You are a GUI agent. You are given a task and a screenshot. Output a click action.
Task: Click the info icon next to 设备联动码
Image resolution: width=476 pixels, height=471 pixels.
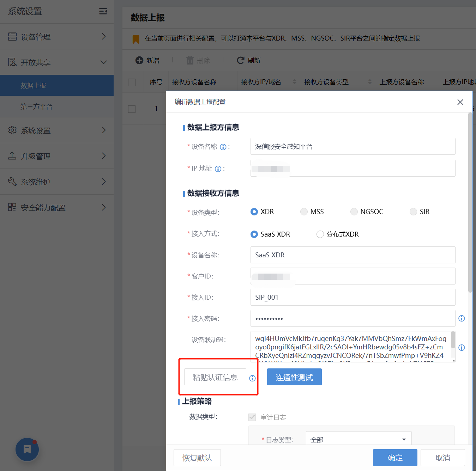(462, 347)
